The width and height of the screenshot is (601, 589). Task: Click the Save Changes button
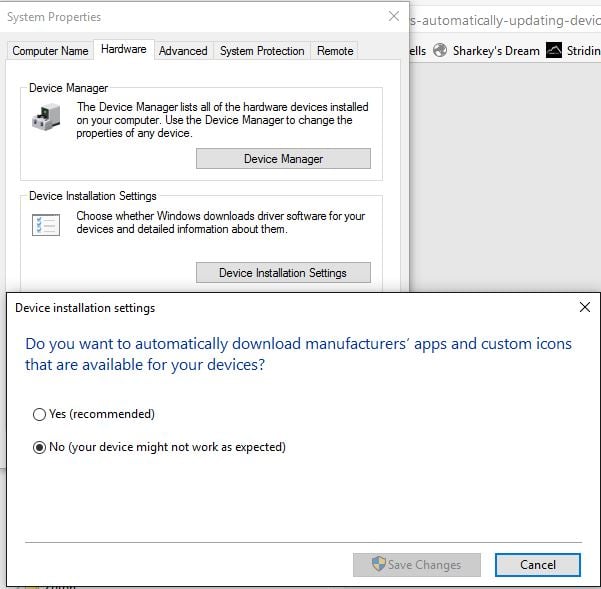coord(417,565)
